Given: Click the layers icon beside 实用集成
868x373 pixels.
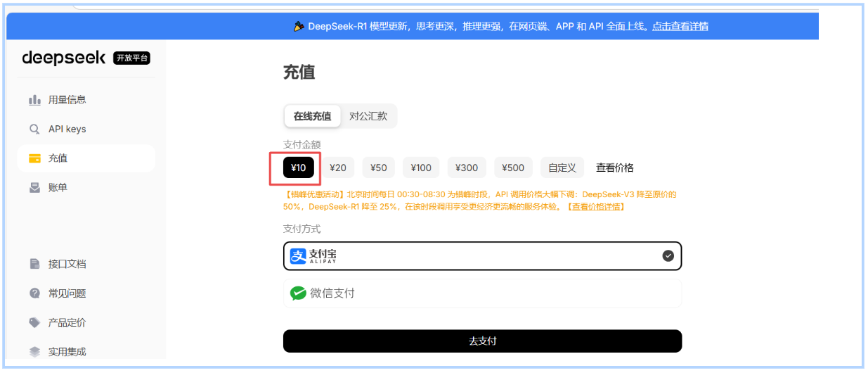Looking at the screenshot, I should 34,351.
